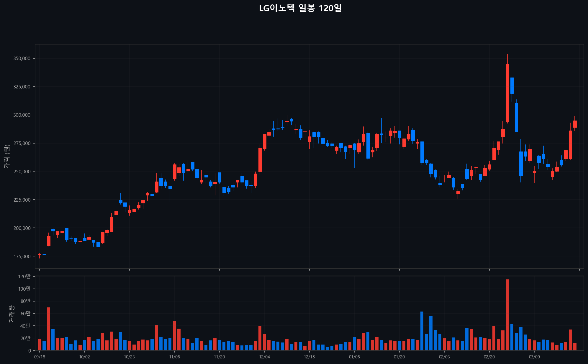This screenshot has height=364, width=588.
Task: Click the 10/23 date label
Action: coord(129,357)
